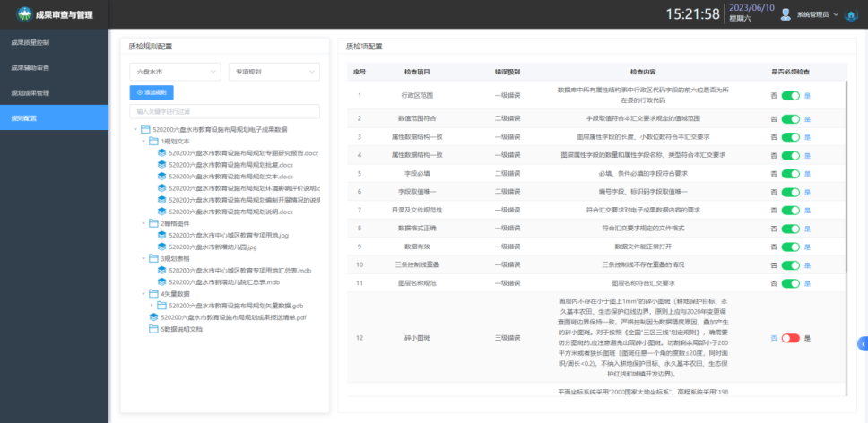The image size is (868, 424).
Task: Toggle required check for 行政区范围
Action: tap(791, 96)
